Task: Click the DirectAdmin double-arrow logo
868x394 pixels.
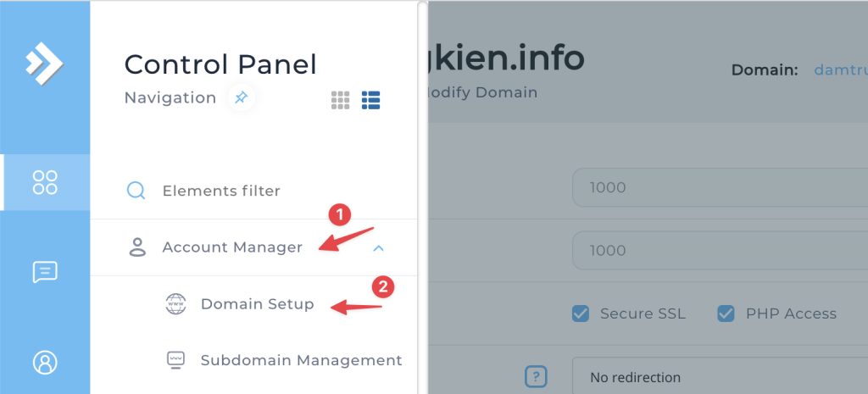Action: click(x=44, y=63)
